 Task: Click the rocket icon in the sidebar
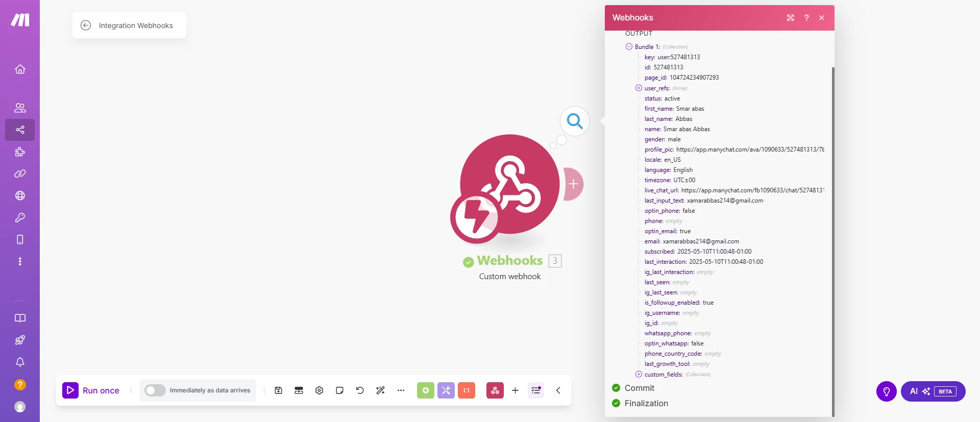pos(20,340)
